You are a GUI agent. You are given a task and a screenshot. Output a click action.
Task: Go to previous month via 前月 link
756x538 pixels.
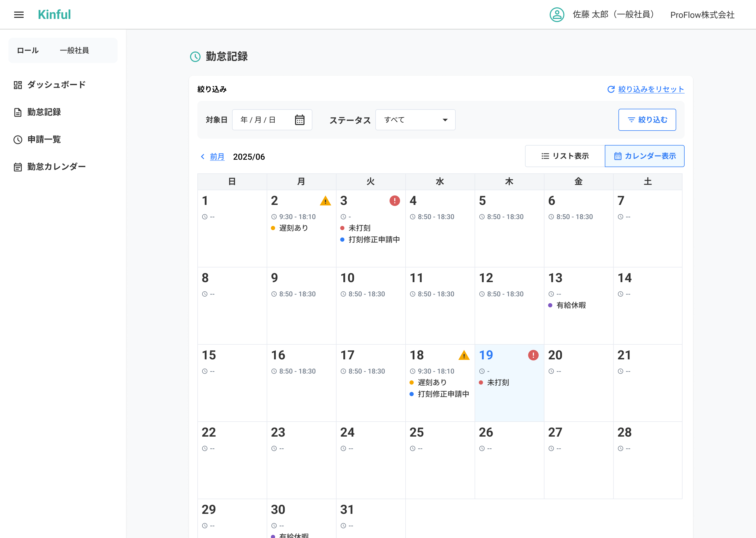(217, 157)
